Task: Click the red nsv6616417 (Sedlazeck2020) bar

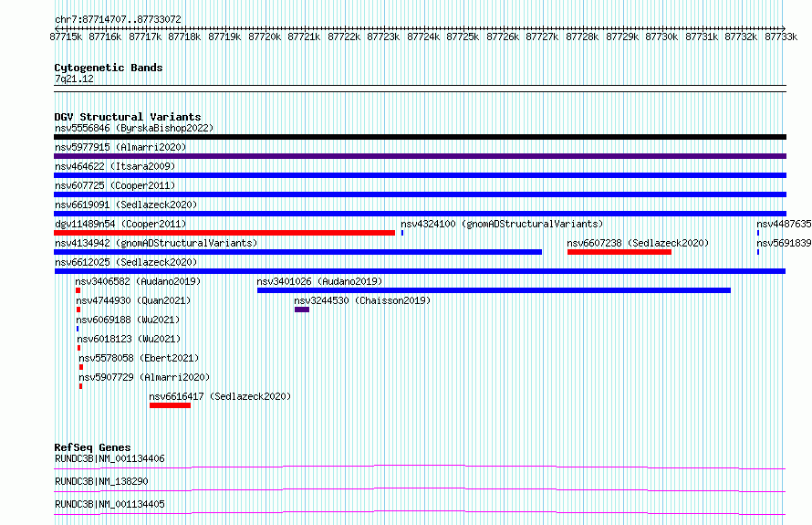Action: point(170,405)
